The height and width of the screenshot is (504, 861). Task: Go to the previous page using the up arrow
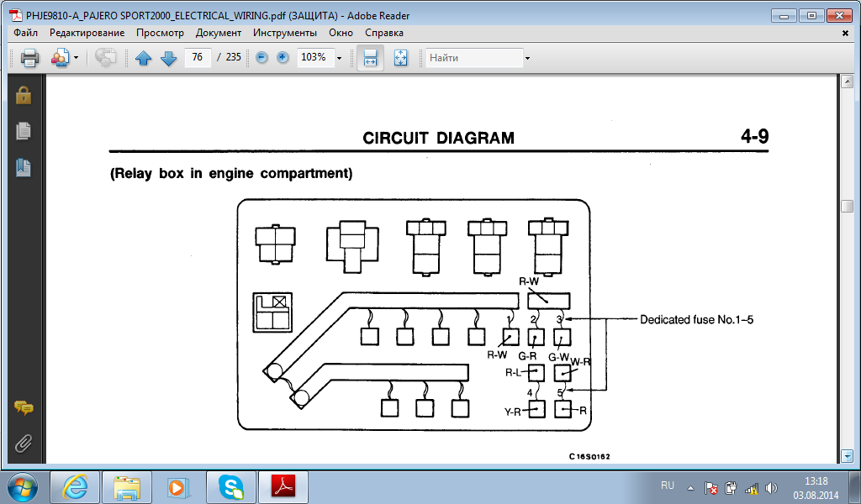point(143,58)
